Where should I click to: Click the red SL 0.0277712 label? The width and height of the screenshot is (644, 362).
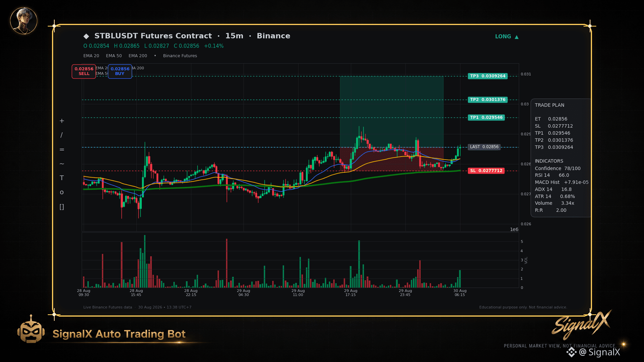(486, 170)
